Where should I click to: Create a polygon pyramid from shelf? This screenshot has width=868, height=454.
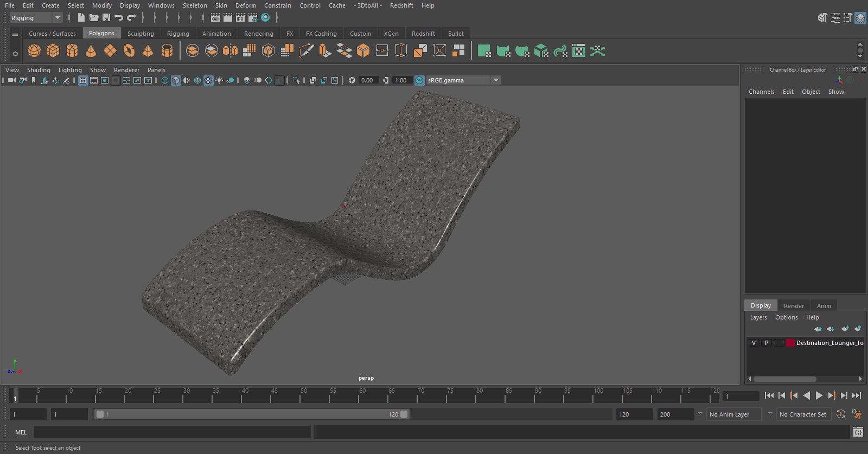tap(148, 51)
